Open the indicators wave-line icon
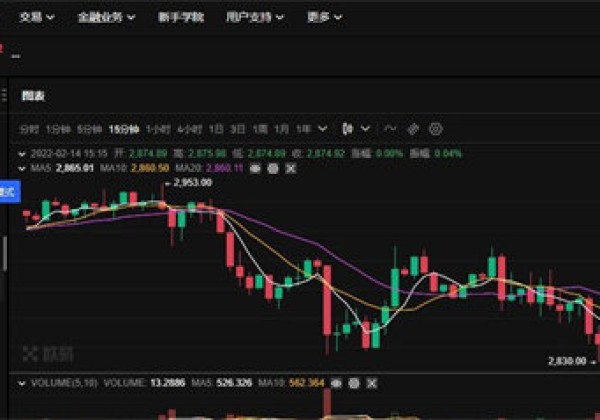This screenshot has width=600, height=420. pos(390,129)
